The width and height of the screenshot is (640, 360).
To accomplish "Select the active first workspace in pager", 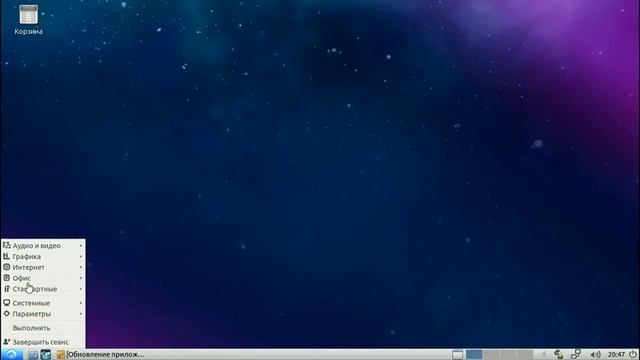I will click(x=474, y=355).
